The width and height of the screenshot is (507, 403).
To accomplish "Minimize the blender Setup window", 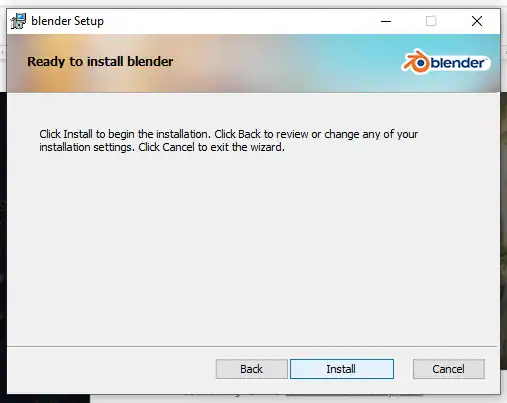I will tap(386, 21).
